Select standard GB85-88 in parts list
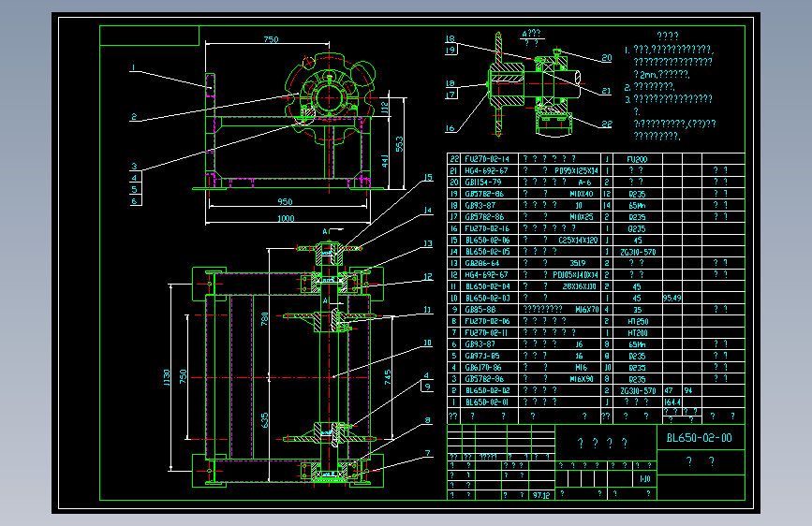The image size is (812, 526). pyautogui.click(x=480, y=310)
